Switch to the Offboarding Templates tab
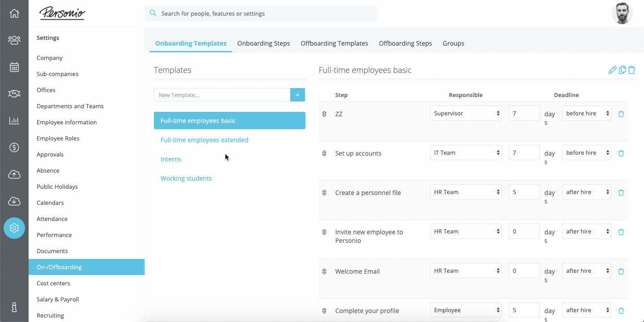The image size is (644, 322). 335,43
